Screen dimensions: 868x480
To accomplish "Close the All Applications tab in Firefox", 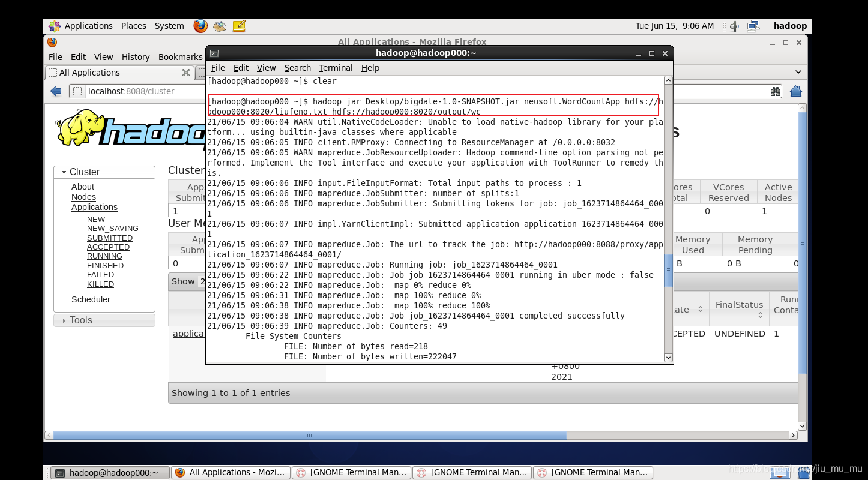I will point(186,73).
